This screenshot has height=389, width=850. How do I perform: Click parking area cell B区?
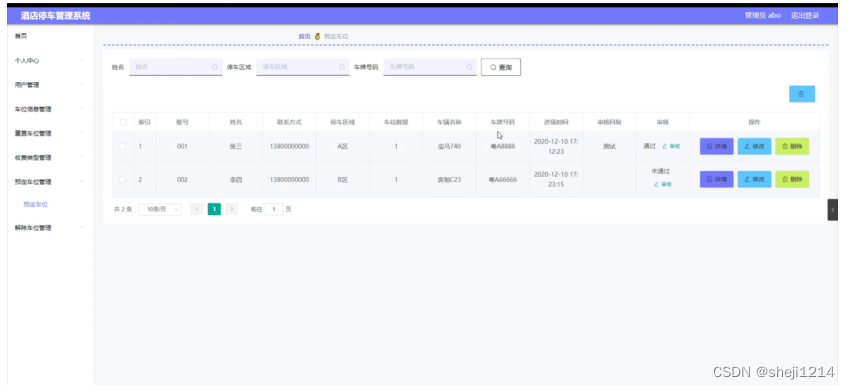[343, 179]
